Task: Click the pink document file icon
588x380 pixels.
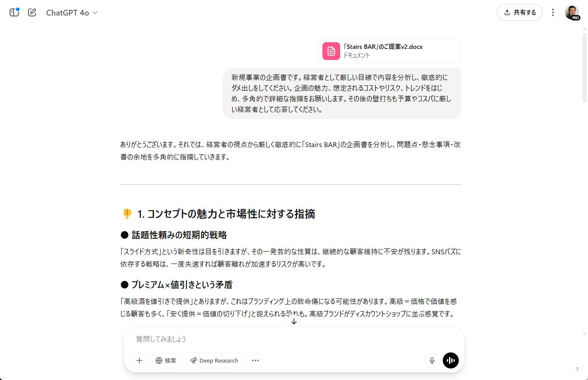Action: click(x=331, y=51)
